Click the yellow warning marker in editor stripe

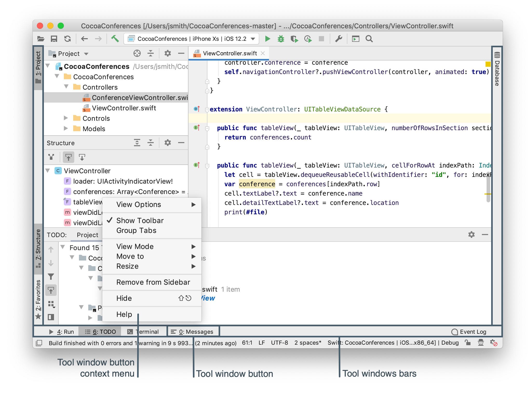coord(488,64)
